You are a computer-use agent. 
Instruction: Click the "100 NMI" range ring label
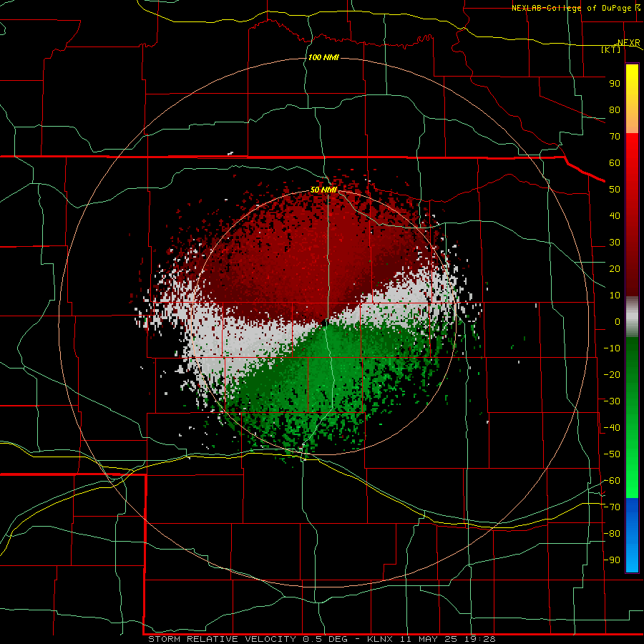(323, 57)
